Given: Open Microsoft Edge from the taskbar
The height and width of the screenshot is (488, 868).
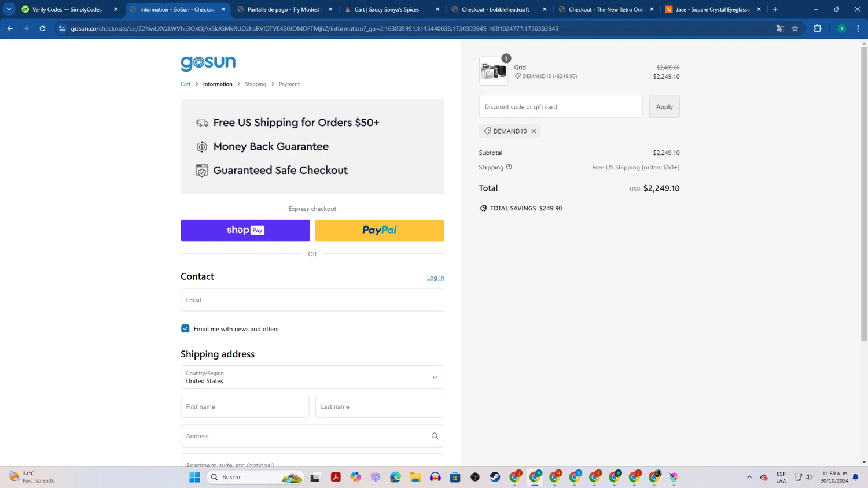Looking at the screenshot, I should click(x=395, y=477).
